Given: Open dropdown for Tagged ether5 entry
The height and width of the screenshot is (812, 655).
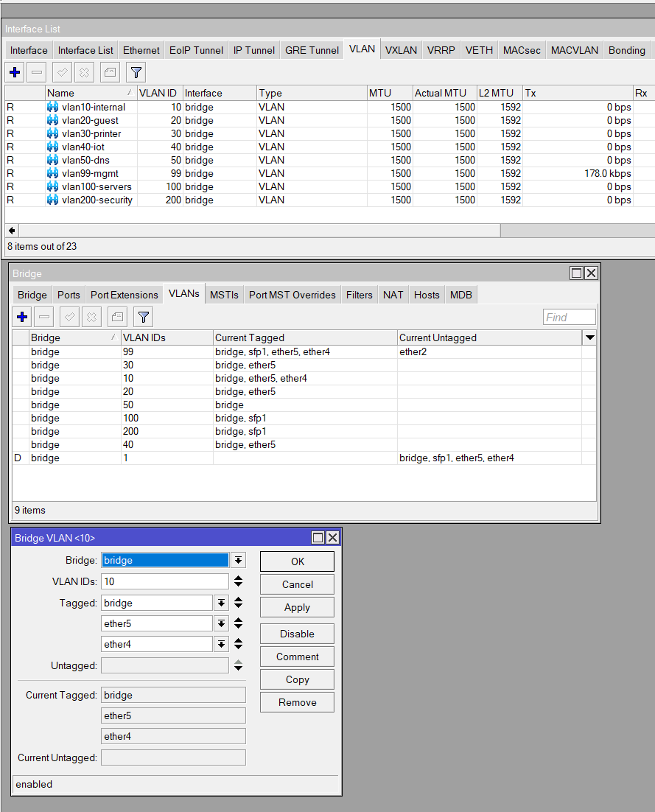Looking at the screenshot, I should pyautogui.click(x=221, y=623).
